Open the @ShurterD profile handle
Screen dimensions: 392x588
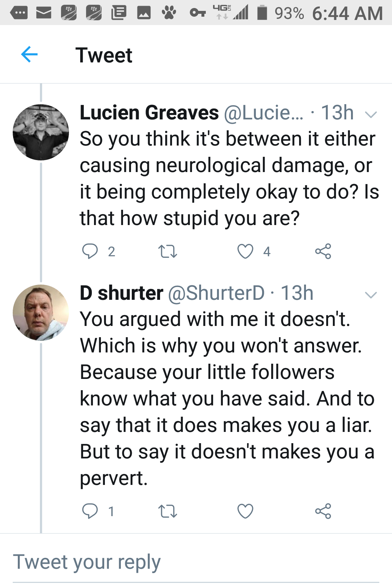point(216,293)
